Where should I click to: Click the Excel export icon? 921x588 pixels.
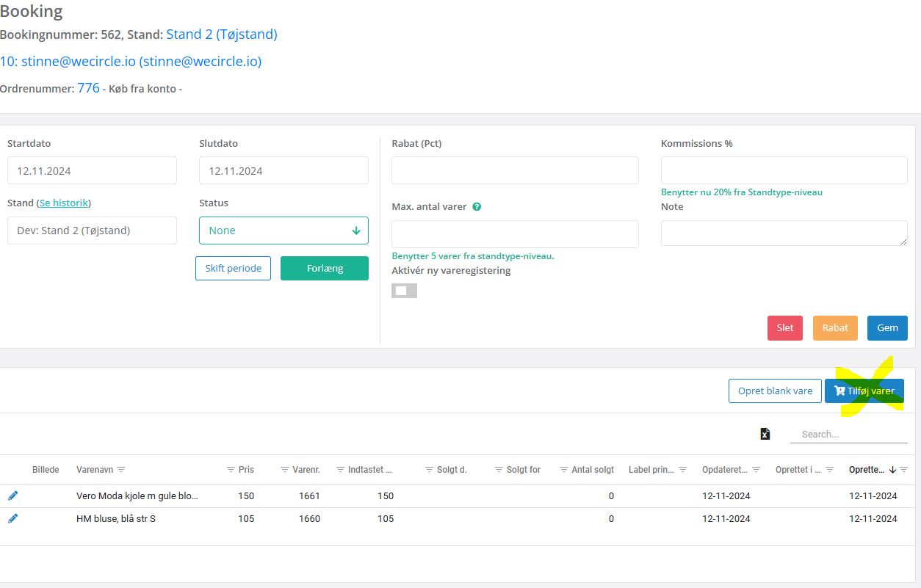pyautogui.click(x=765, y=434)
